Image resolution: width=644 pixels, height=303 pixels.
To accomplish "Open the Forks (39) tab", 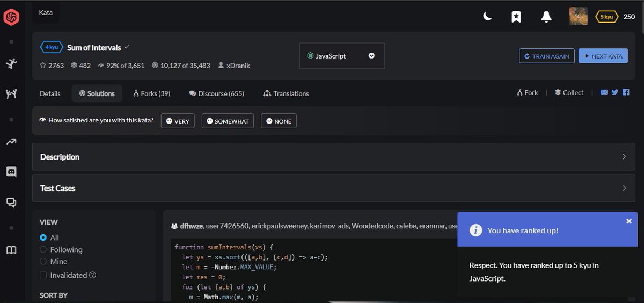I will (x=152, y=93).
